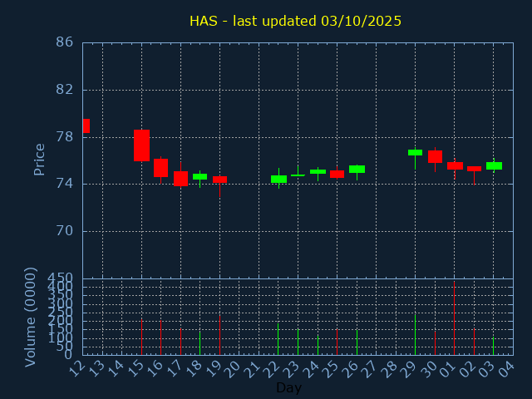The width and height of the screenshot is (532, 399).
Task: Click the green volume bar for day 23
Action: pyautogui.click(x=298, y=342)
